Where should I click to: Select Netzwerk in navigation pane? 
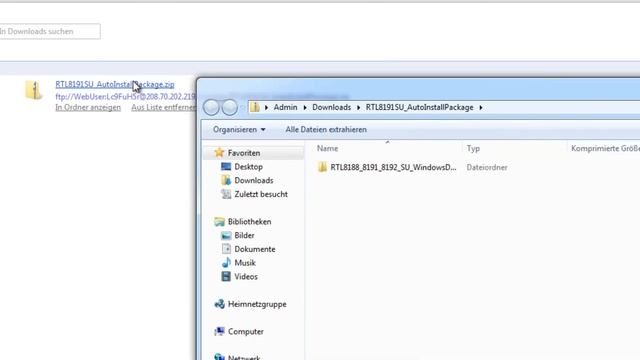[x=244, y=358]
